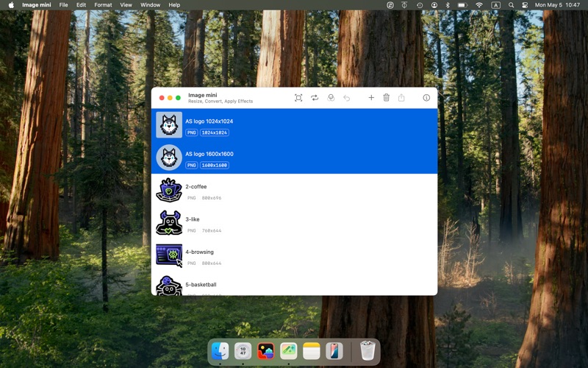The image size is (588, 368).
Task: Open Spotlight search in menu bar
Action: (x=511, y=5)
